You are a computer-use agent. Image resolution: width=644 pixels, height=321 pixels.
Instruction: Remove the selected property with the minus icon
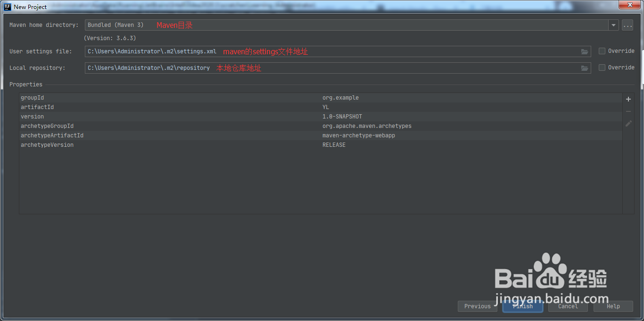628,111
